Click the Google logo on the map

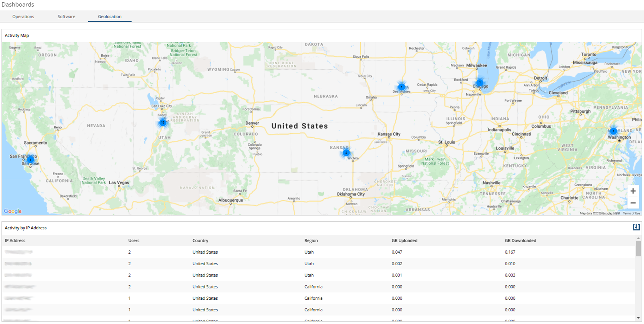[x=13, y=211]
